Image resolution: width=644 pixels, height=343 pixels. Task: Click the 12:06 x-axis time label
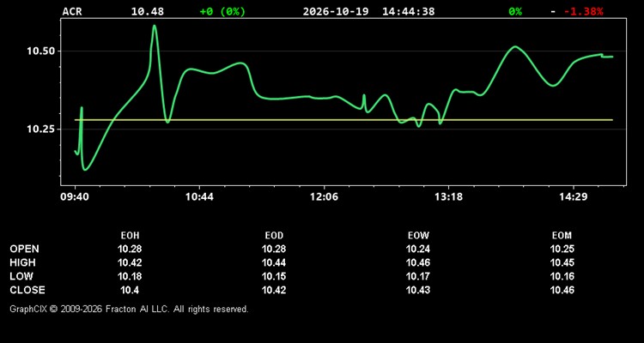tap(324, 197)
